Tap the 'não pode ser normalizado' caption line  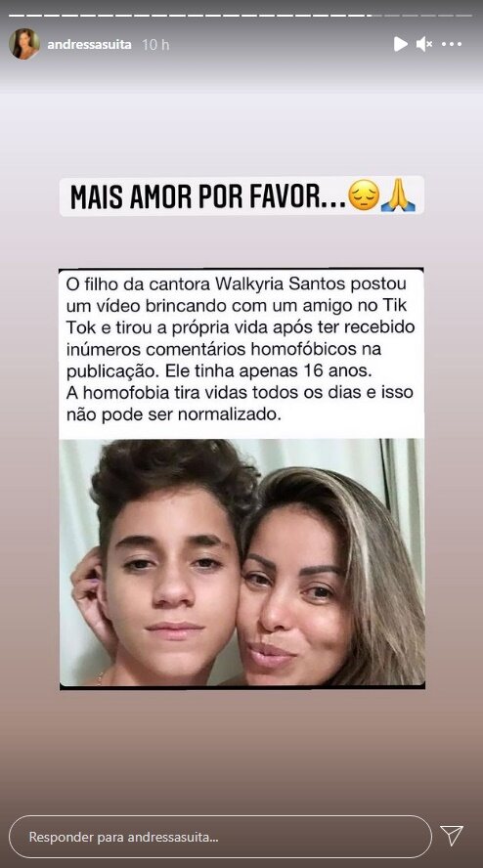tap(173, 414)
